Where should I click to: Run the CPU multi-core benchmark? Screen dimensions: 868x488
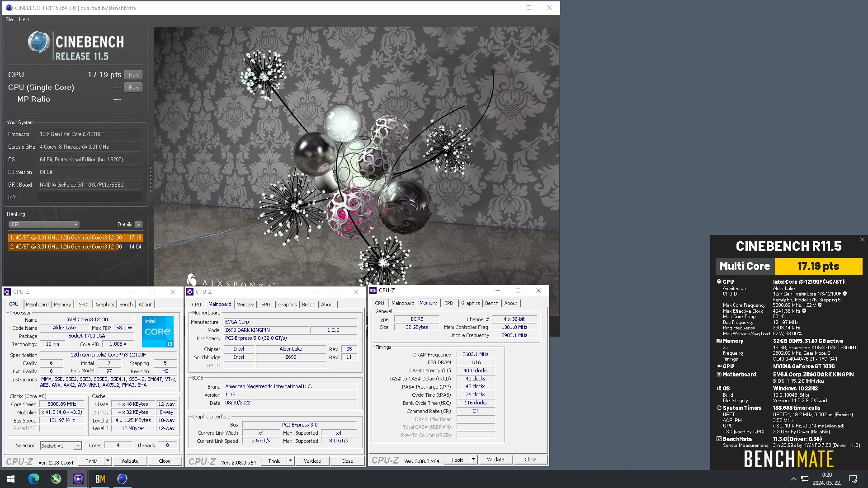tap(133, 75)
